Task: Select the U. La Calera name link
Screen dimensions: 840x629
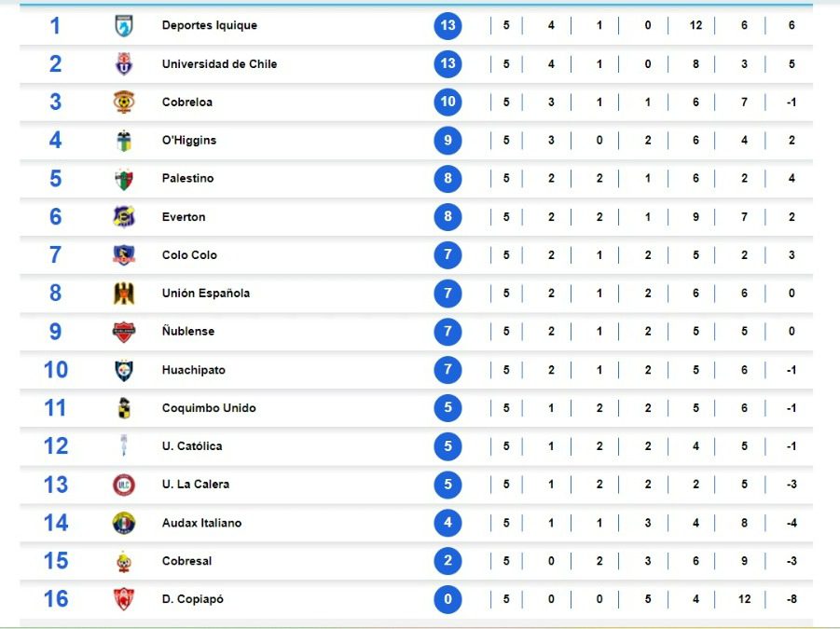Action: tap(196, 484)
